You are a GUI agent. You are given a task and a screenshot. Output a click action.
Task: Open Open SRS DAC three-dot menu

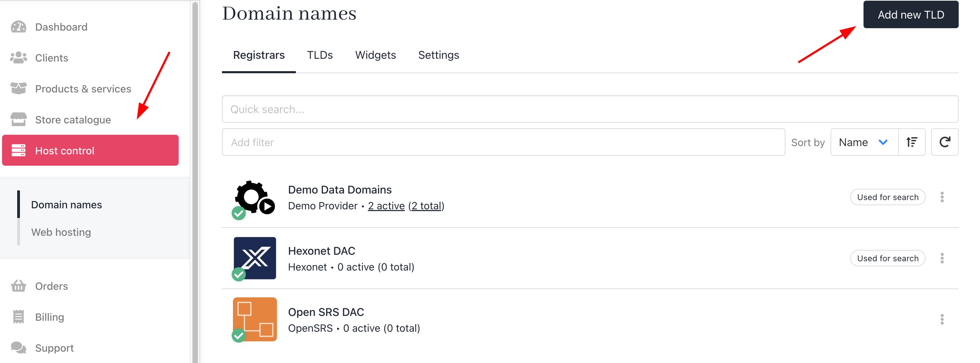942,319
